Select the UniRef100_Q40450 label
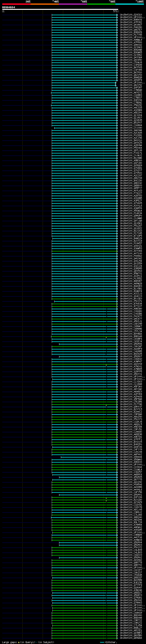The height and width of the screenshot is (644, 146). [131, 60]
